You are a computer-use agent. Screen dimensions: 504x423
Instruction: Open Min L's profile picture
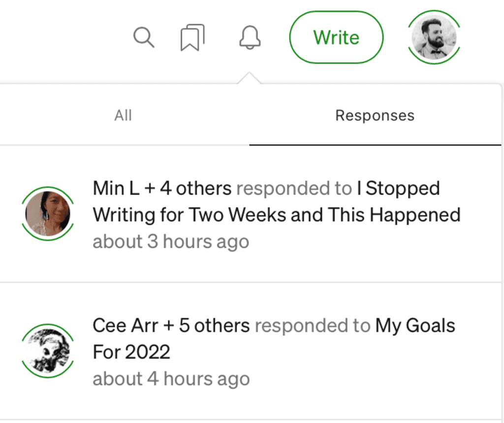point(48,214)
